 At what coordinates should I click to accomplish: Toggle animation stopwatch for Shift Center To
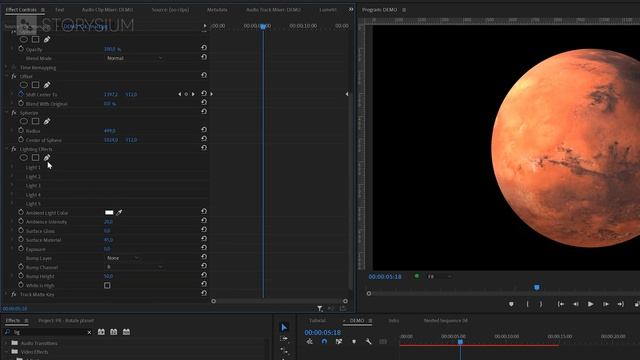pyautogui.click(x=21, y=94)
